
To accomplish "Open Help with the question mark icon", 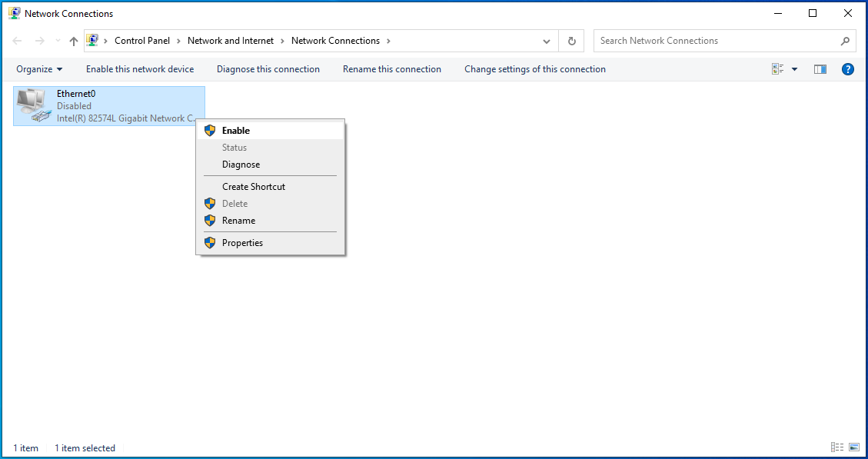I will 847,68.
